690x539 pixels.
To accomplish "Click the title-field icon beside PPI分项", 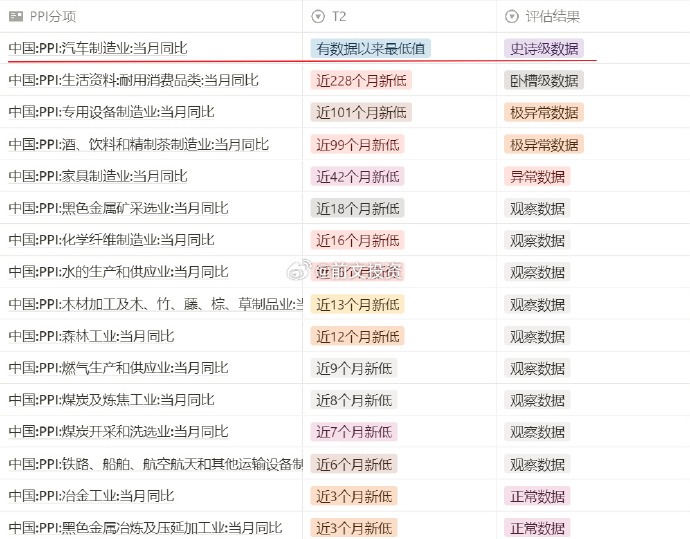I will click(x=16, y=17).
